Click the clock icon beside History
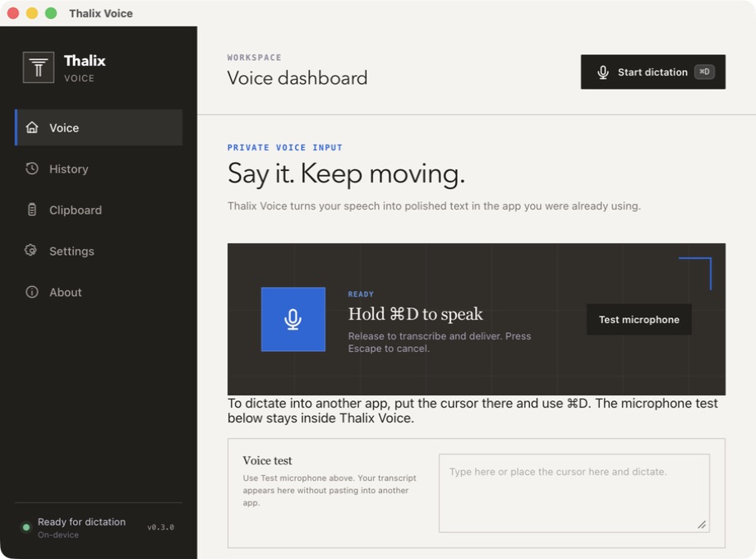This screenshot has height=559, width=756. 32,169
